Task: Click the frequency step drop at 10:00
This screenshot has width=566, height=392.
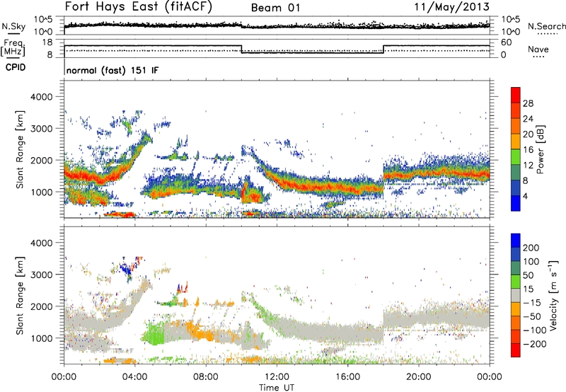Action: click(x=241, y=49)
